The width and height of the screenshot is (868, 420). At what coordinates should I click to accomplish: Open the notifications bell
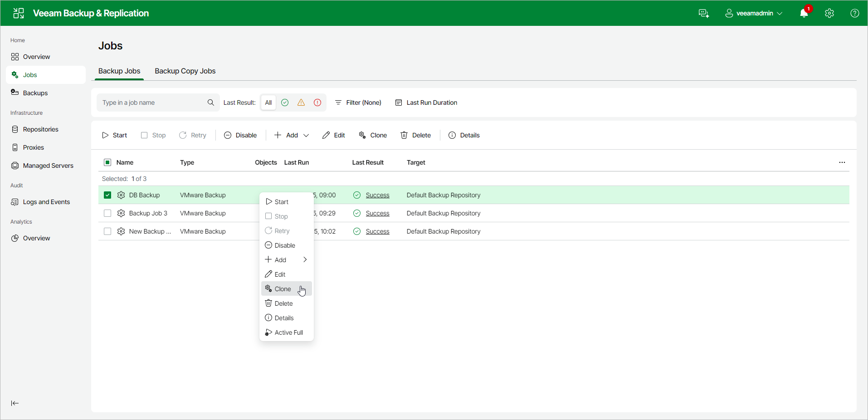point(804,13)
